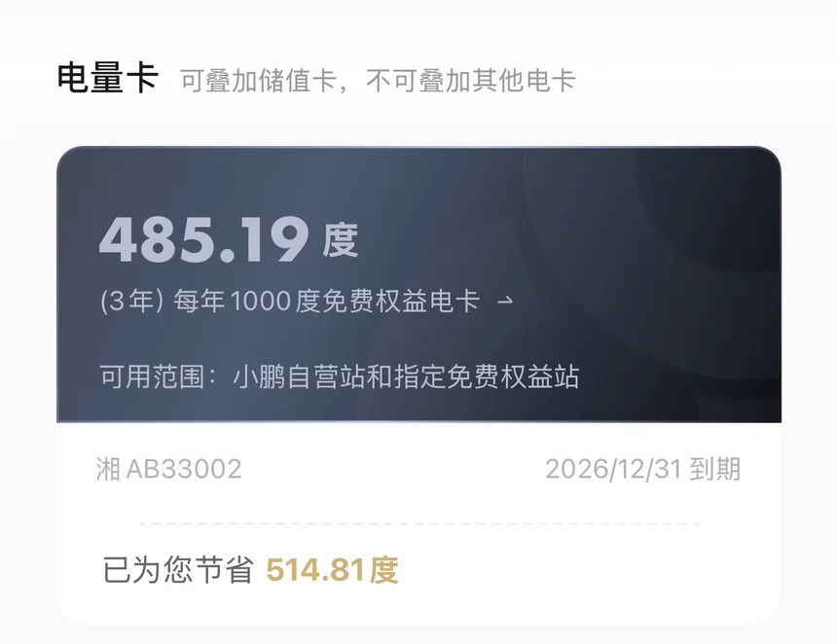Tap 不可叠加其他电卡 notice text
The image size is (837, 644).
(471, 81)
